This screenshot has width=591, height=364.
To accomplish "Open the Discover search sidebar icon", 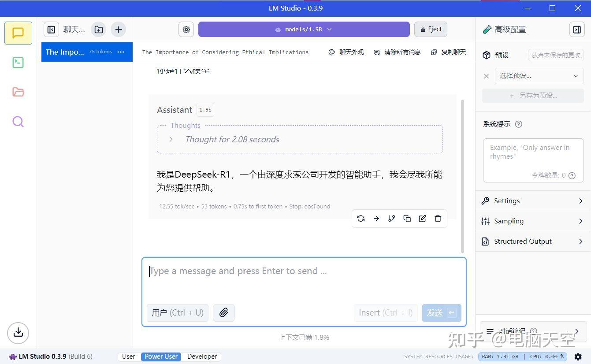I will tap(18, 122).
